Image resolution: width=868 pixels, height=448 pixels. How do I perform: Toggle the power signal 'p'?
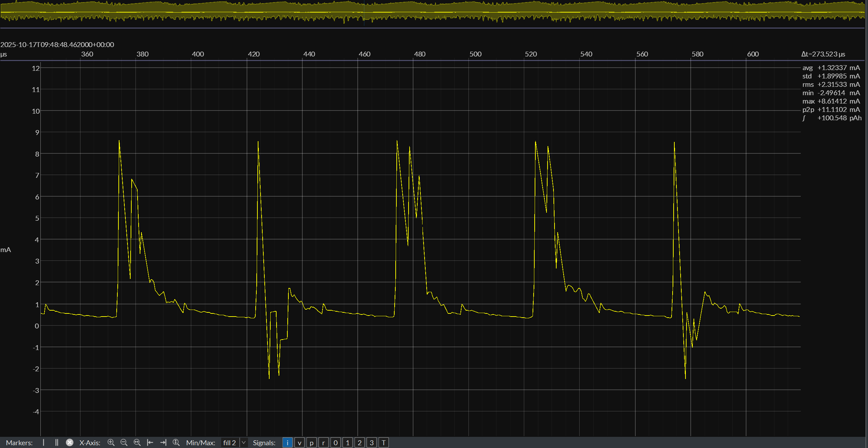(311, 442)
